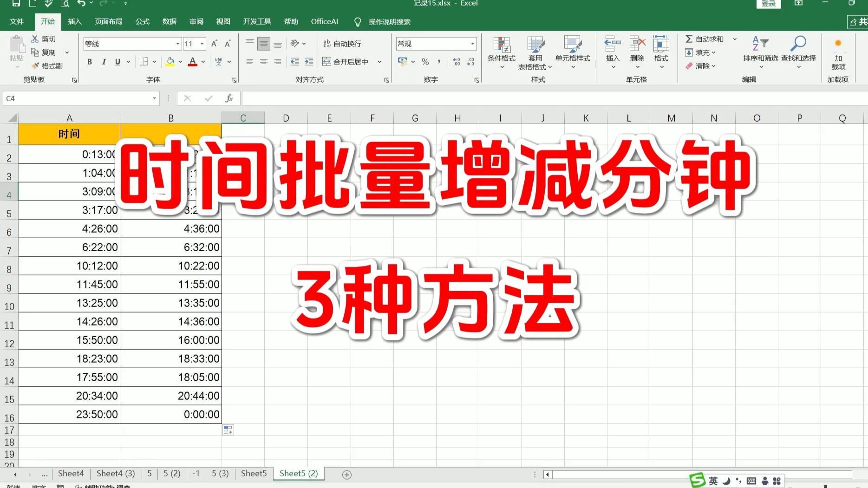Screen dimensions: 868x488
Task: Switch to the 公式 ribbon tab
Action: click(x=142, y=21)
